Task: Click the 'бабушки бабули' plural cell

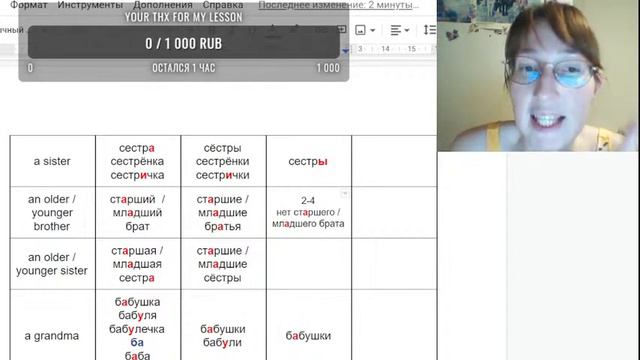Action: click(x=223, y=325)
